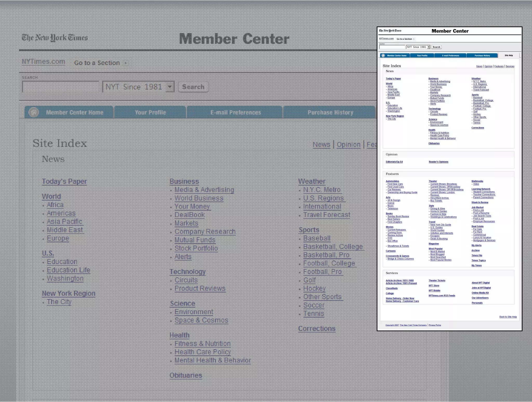The width and height of the screenshot is (532, 402).
Task: Open the Corrections link in enlarged page
Action: [317, 329]
